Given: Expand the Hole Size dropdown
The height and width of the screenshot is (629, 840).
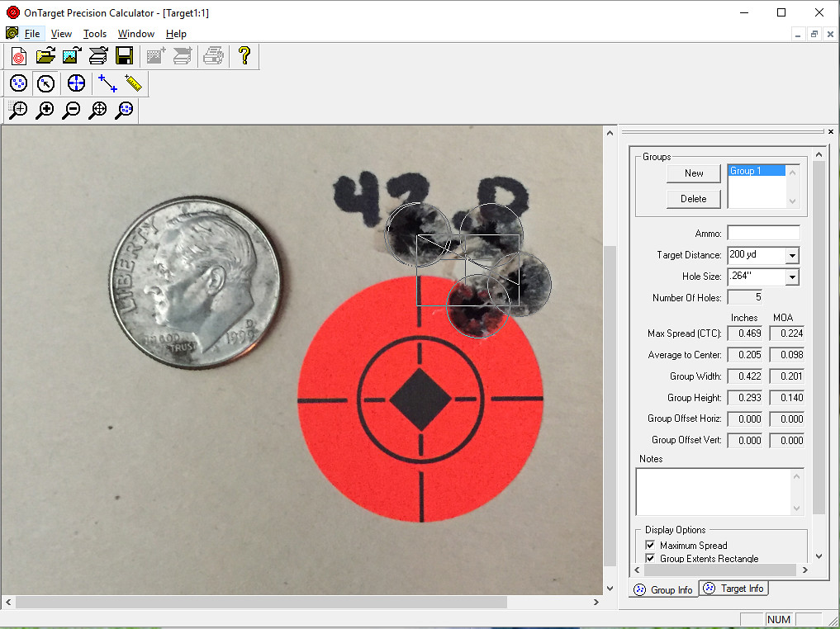Looking at the screenshot, I should (792, 277).
